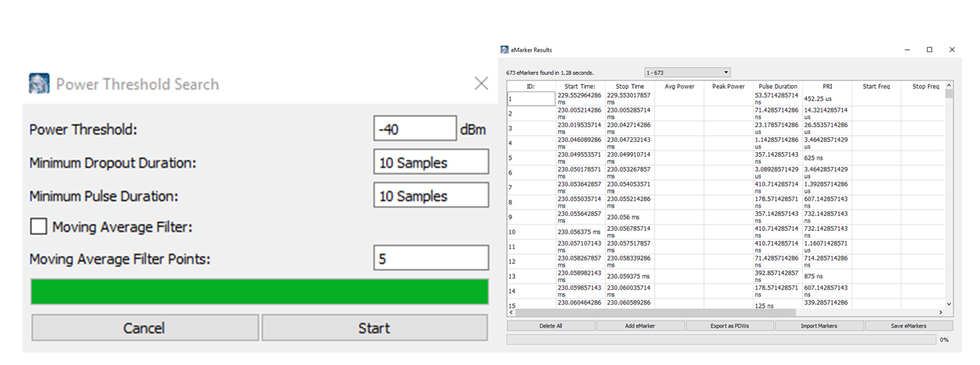Click the eMarker Results window icon

pos(504,50)
